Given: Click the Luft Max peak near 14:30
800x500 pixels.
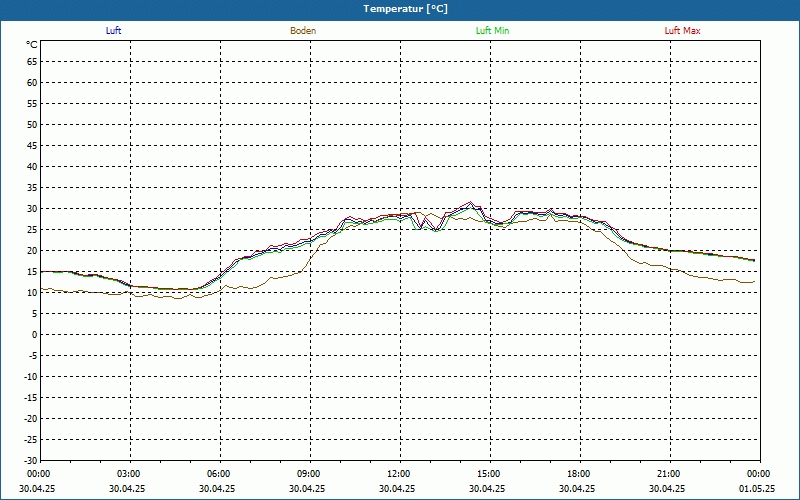Looking at the screenshot, I should (470, 202).
